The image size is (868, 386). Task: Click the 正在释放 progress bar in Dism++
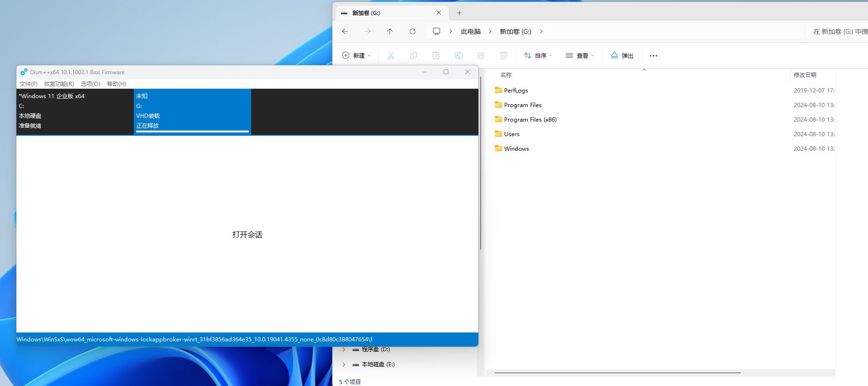pyautogui.click(x=192, y=131)
